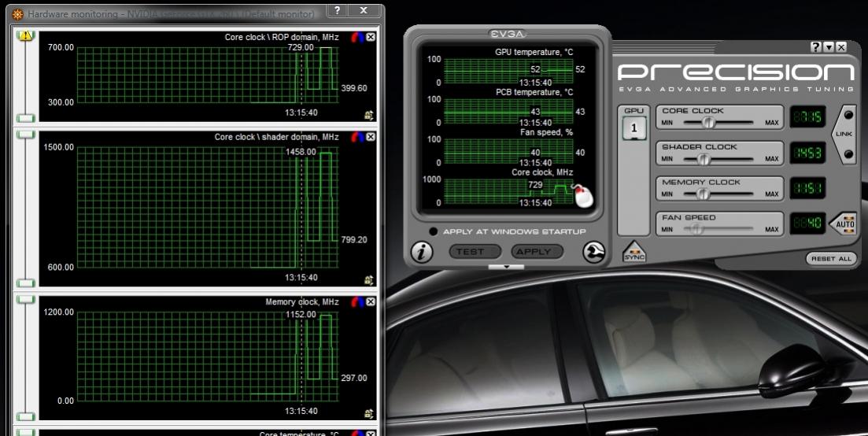This screenshot has height=436, width=868.
Task: Click the magnet icon on the Memory clock graph
Action: click(357, 302)
